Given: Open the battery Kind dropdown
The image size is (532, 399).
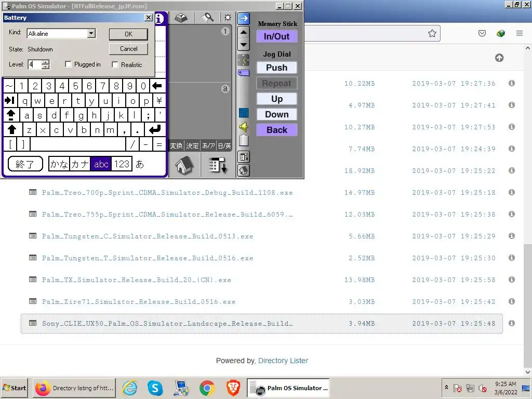Looking at the screenshot, I should (x=91, y=33).
